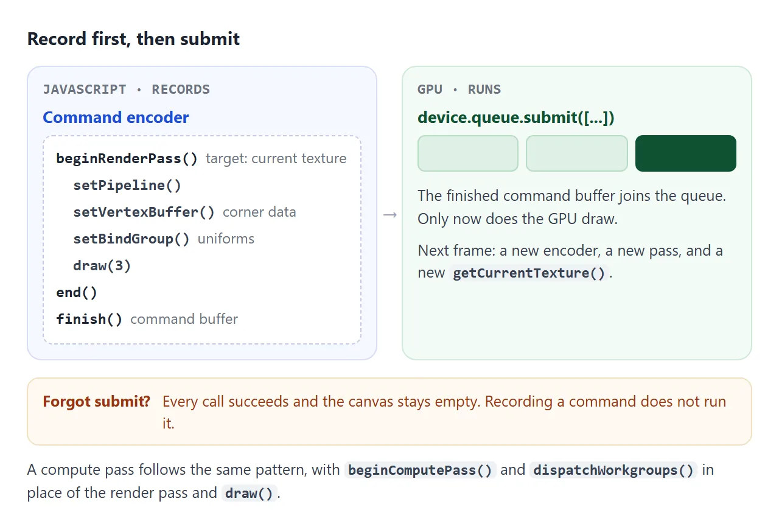This screenshot has width=779, height=532.
Task: Click the beginComputePass() inline code
Action: tap(421, 471)
